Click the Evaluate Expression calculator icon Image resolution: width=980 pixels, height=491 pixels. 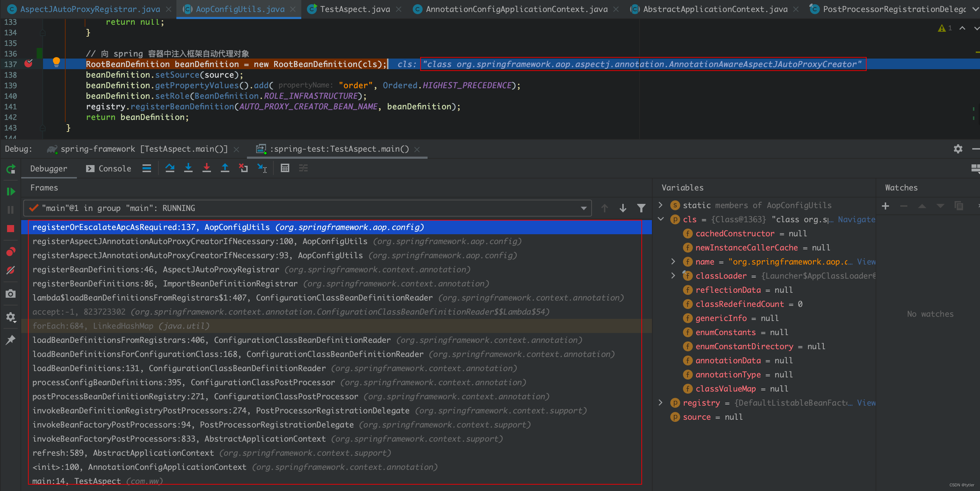(x=285, y=168)
